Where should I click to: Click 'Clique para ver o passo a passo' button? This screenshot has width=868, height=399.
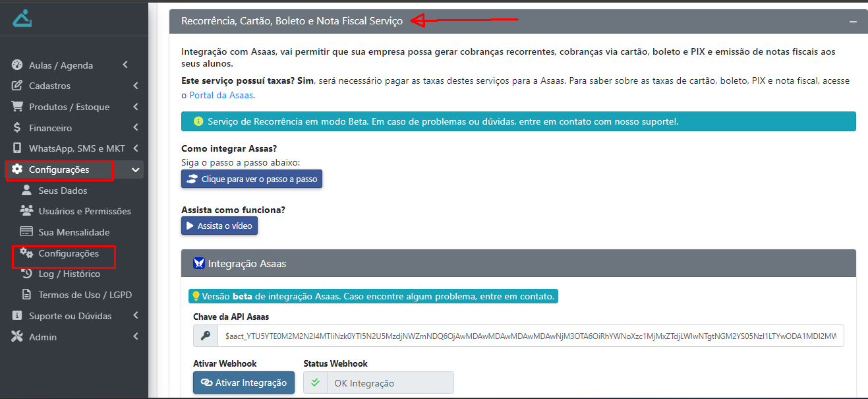point(252,179)
